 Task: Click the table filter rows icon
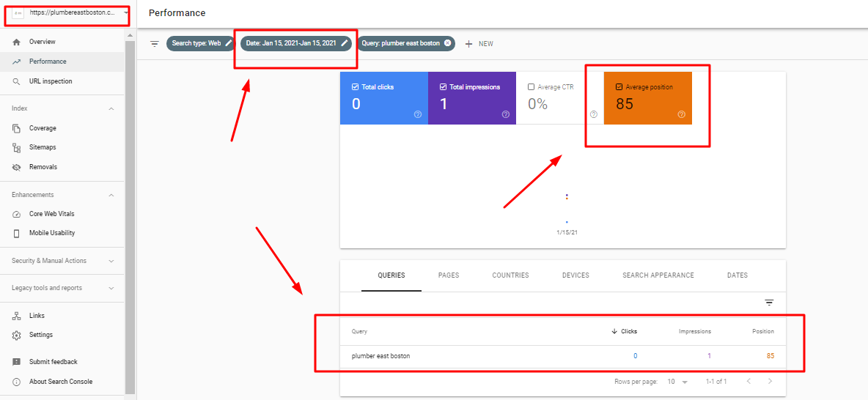[769, 303]
